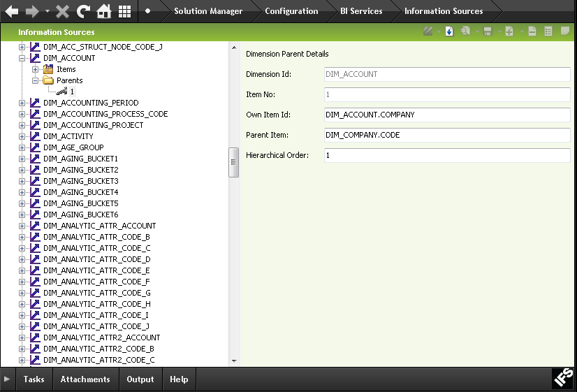
Task: Click the Back navigation arrow
Action: tap(12, 11)
